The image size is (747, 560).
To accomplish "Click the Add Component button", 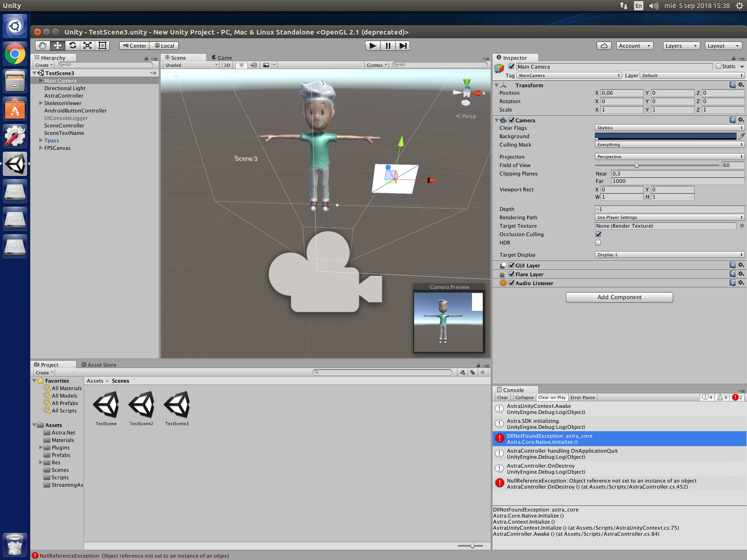I will pyautogui.click(x=620, y=297).
